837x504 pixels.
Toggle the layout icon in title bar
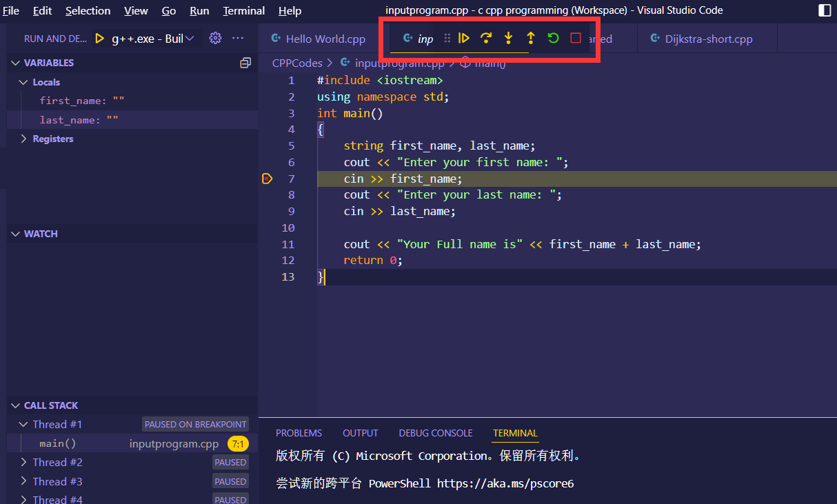(x=825, y=10)
